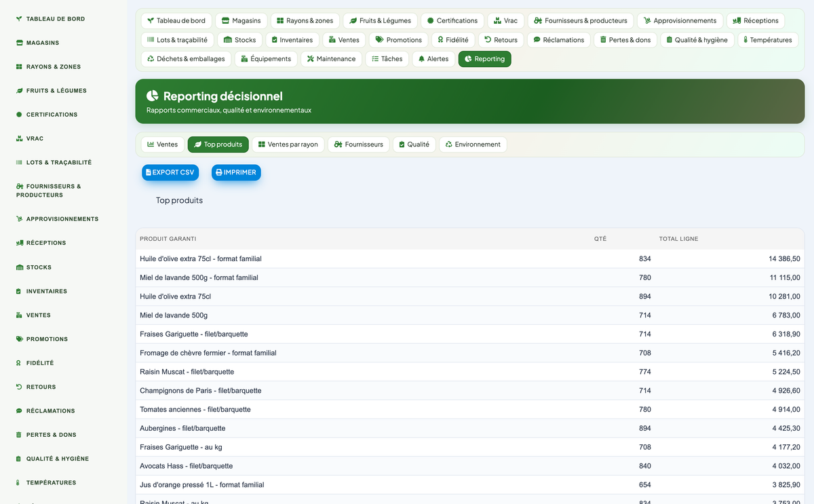Click the speech bubble icon beside sidebar Réclamations
Viewport: 814px width, 504px height.
point(20,411)
